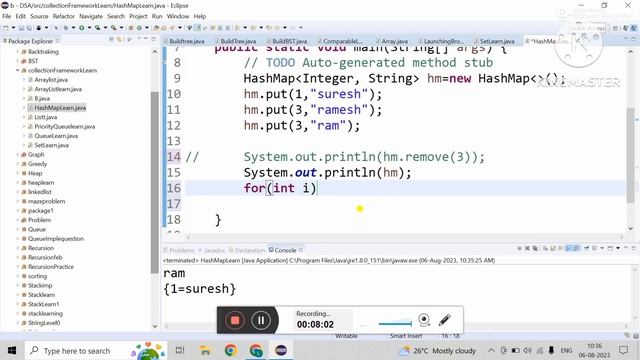The image size is (640, 360).
Task: Switch to the BuildBST.java editor tab
Action: pyautogui.click(x=289, y=41)
